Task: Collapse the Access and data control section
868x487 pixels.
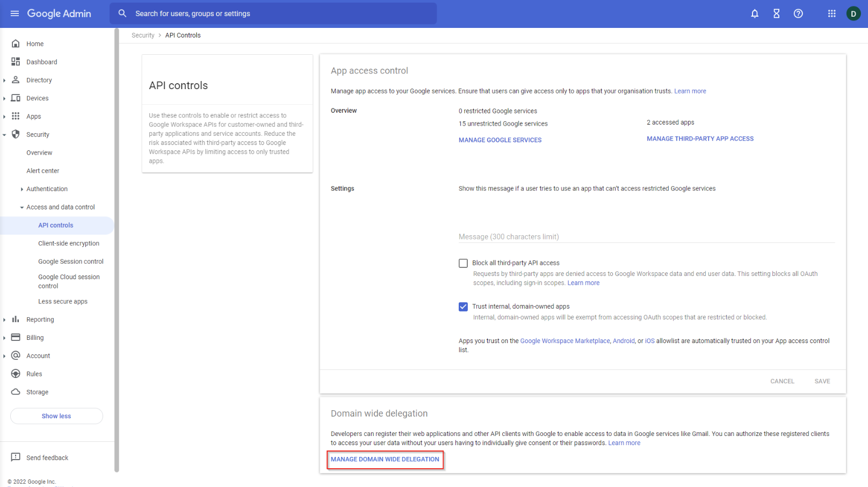Action: 21,207
